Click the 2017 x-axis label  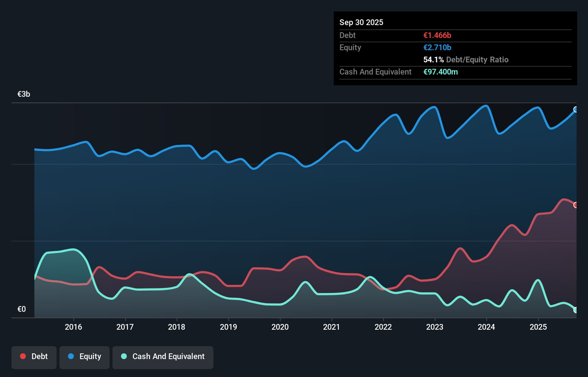[x=125, y=327]
